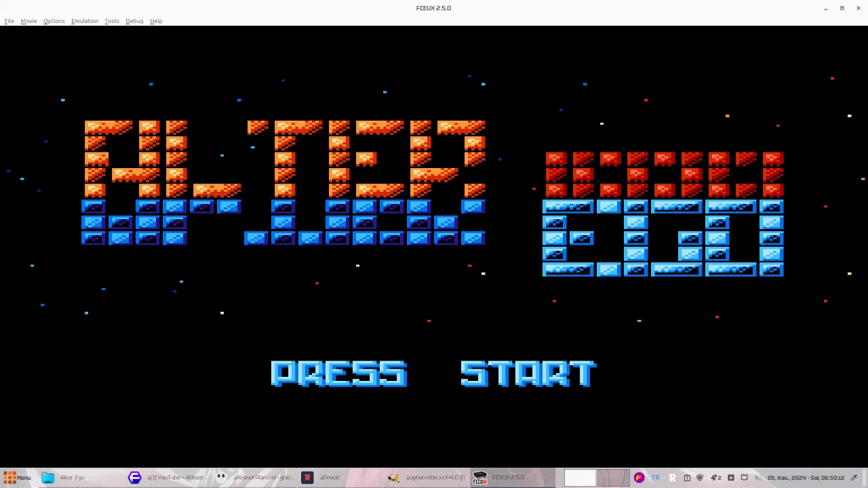
Task: Switch to the GIMP ayhan-title.xcf window
Action: click(427, 478)
